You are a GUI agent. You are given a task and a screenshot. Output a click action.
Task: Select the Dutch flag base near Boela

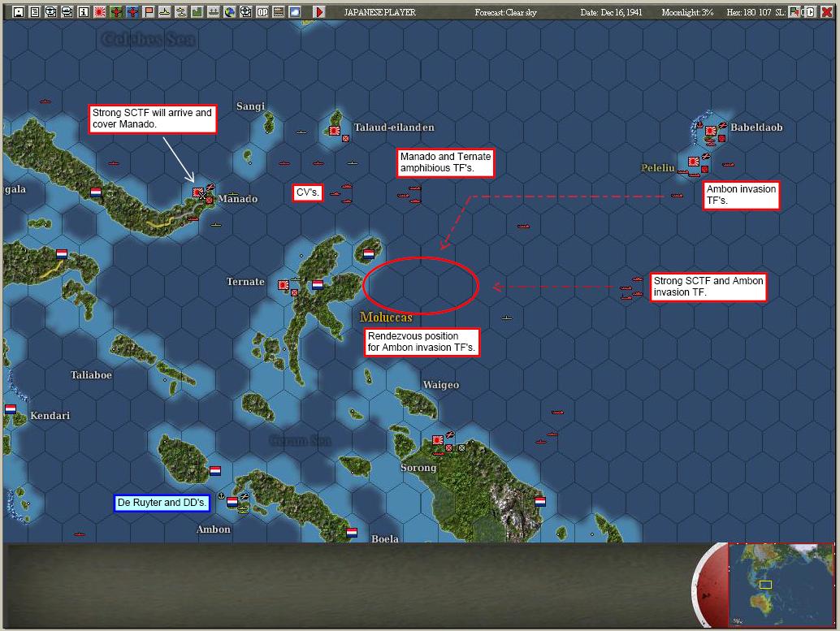coord(352,533)
